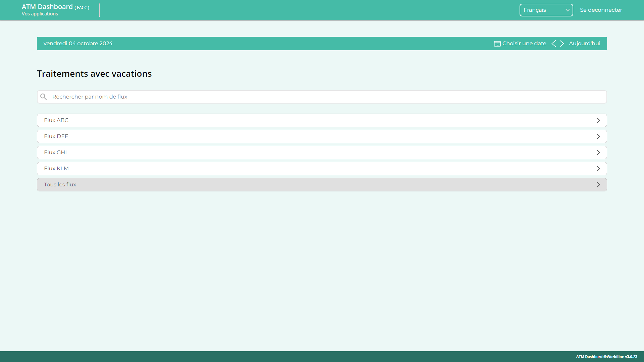Expand the Tous les flux chevron
644x362 pixels.
click(598, 185)
